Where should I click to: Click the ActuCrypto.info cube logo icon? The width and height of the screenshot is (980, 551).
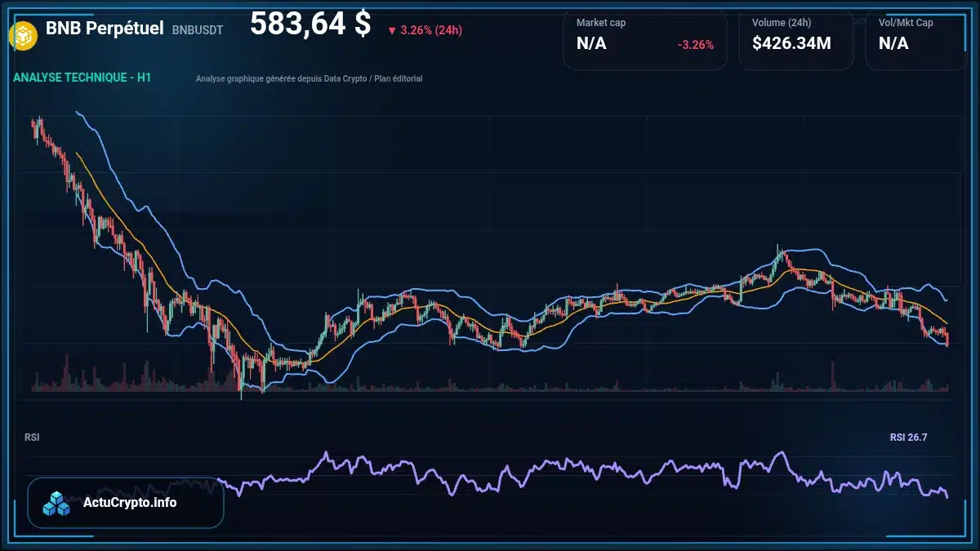click(x=57, y=504)
